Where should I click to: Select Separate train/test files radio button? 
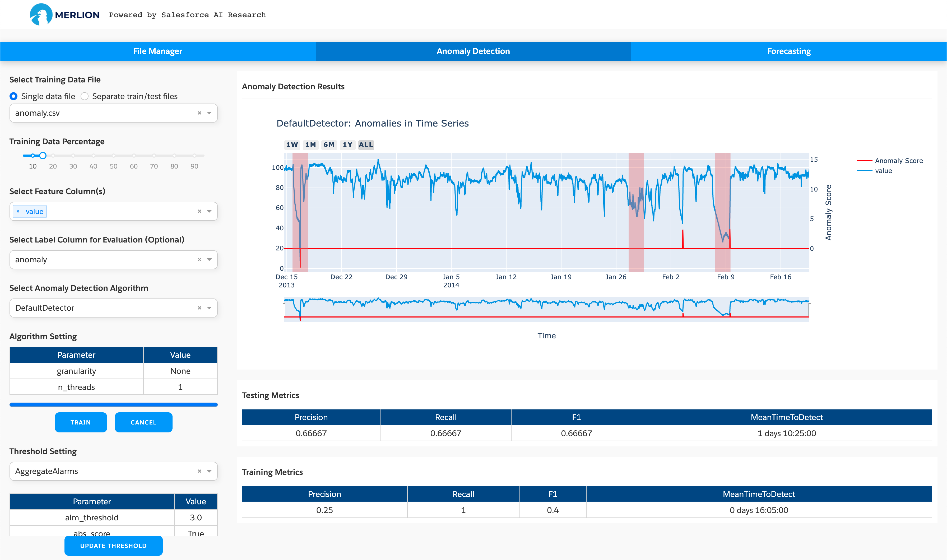tap(85, 96)
